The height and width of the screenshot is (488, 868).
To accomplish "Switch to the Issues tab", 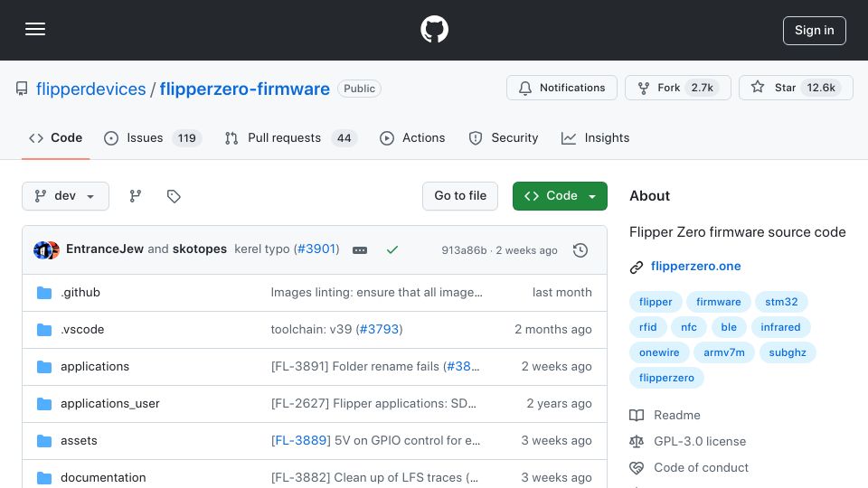I will click(x=153, y=137).
